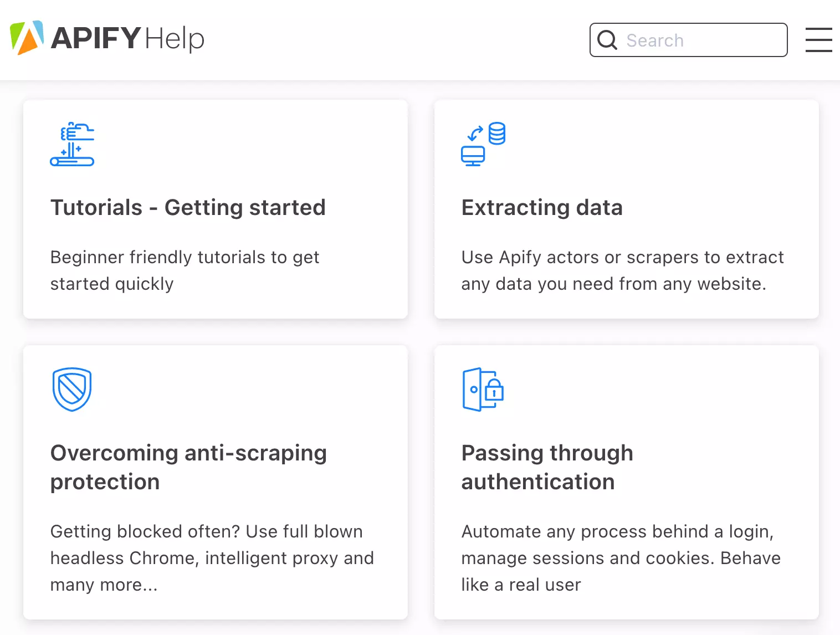Click the Help label next to APIFY
This screenshot has width=840, height=635.
(174, 39)
